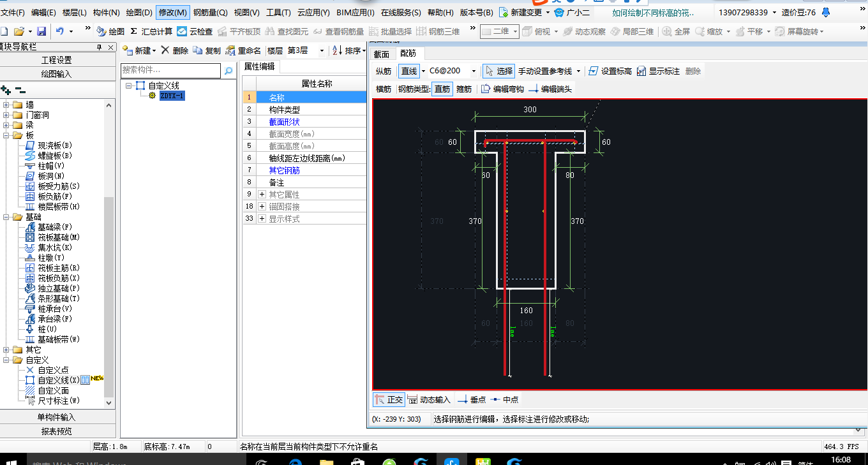Select the 编辑端头 edit end tool

[x=550, y=89]
